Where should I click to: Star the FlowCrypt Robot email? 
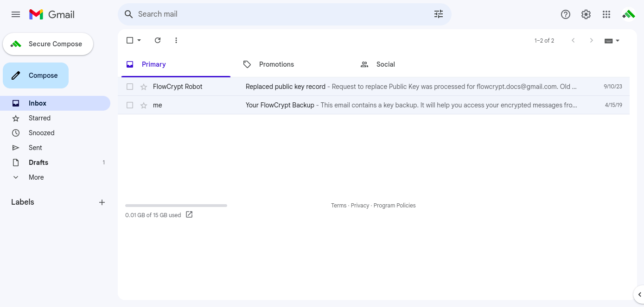[144, 87]
